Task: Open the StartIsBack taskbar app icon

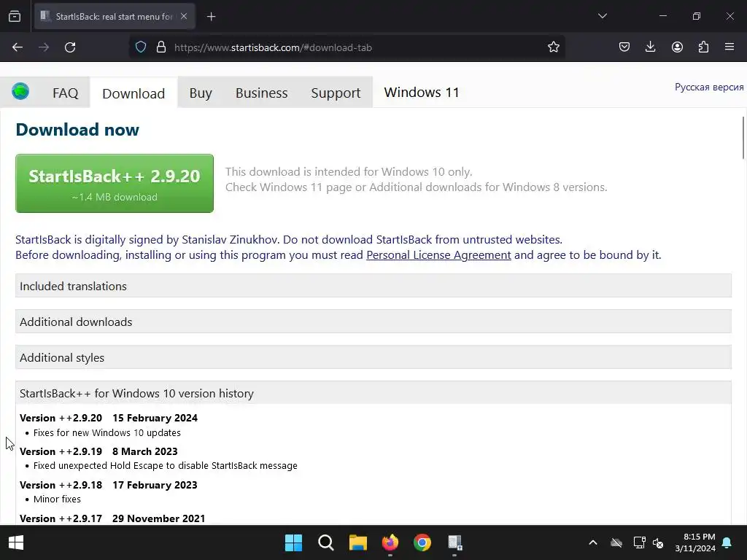Action: click(454, 542)
